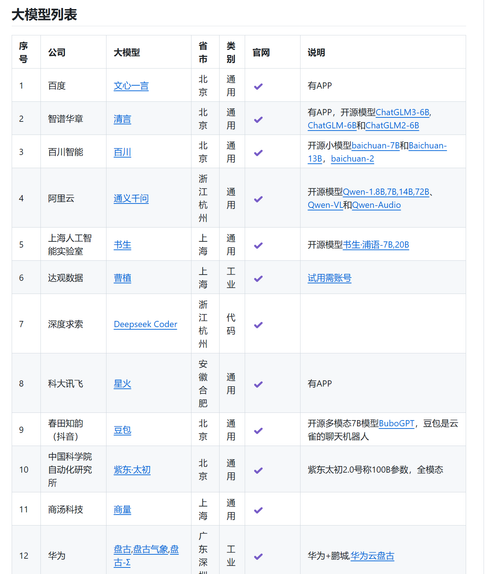Viewport: 500px width, 574px height.
Task: Click the 试用需账号 link
Action: click(329, 278)
